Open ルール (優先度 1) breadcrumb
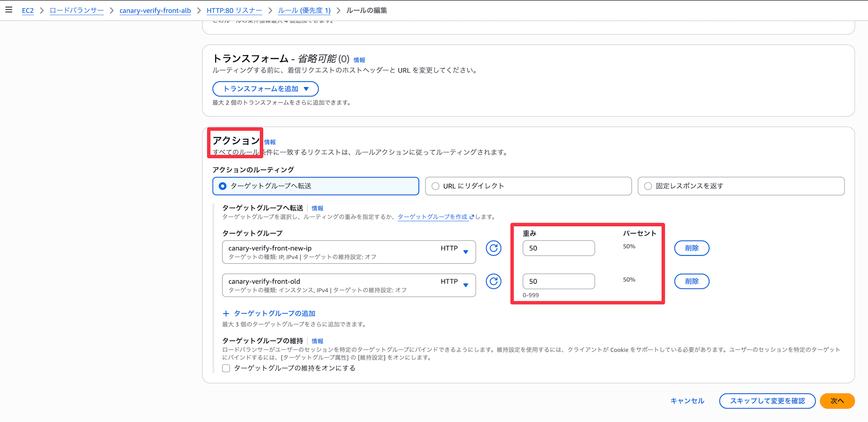The height and width of the screenshot is (422, 868). 304,10
